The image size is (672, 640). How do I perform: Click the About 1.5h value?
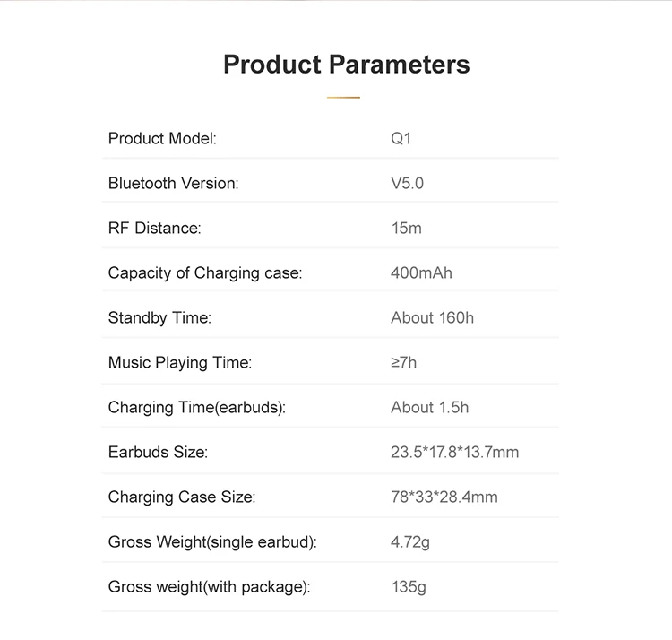pos(429,407)
